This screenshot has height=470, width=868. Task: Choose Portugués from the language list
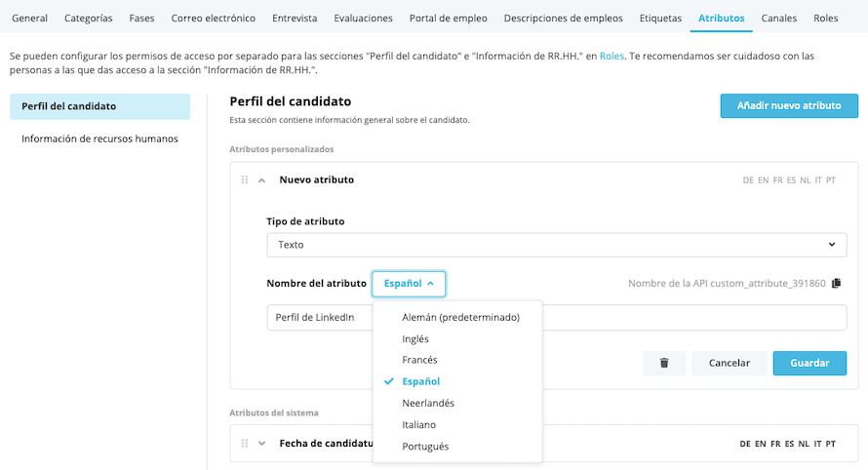pyautogui.click(x=425, y=447)
